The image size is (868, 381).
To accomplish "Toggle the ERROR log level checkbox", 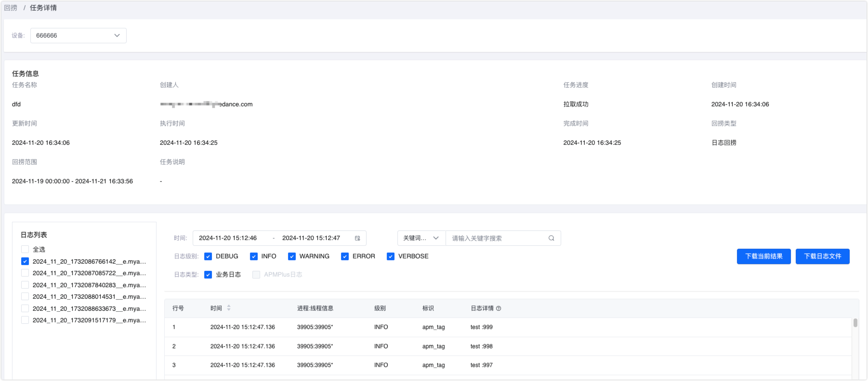I will [345, 256].
